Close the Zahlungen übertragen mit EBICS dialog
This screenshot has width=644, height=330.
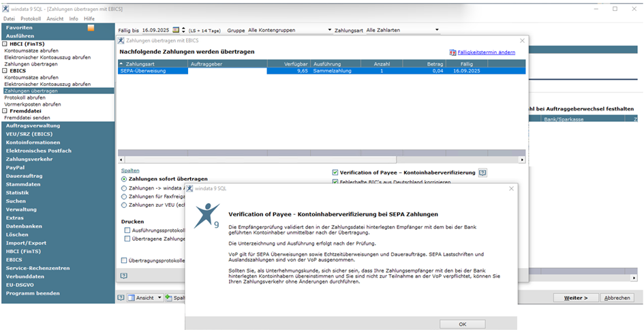[x=522, y=41]
